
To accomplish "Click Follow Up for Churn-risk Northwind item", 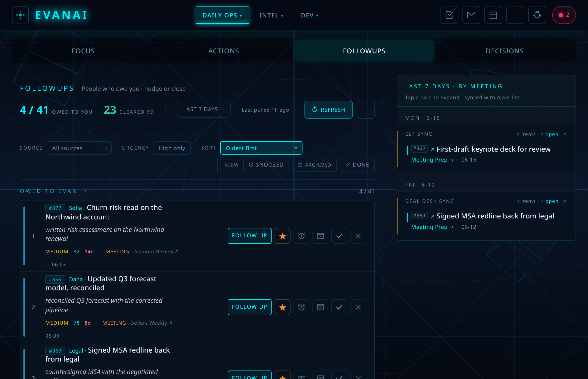I will pos(250,236).
